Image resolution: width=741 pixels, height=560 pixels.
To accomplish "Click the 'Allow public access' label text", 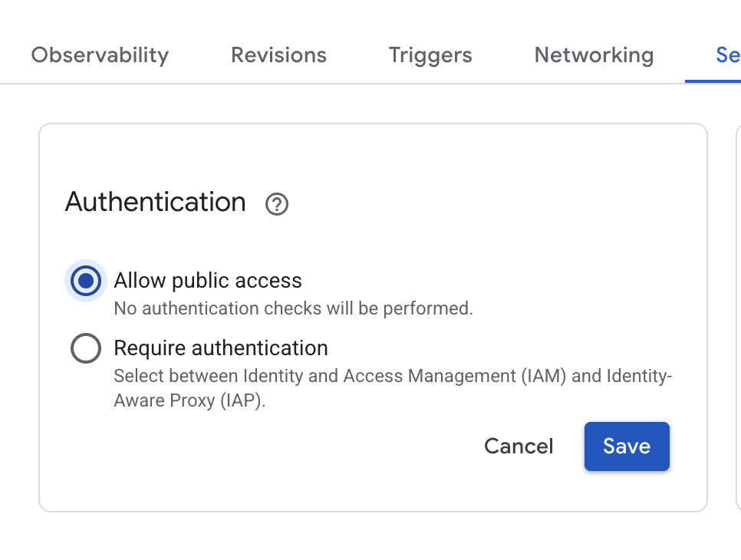I will [x=208, y=281].
